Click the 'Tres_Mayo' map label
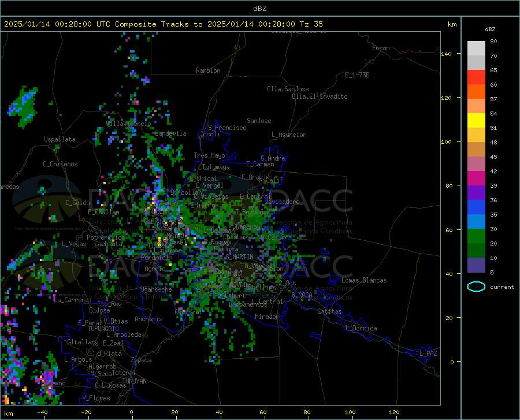The image size is (520, 420). [209, 155]
